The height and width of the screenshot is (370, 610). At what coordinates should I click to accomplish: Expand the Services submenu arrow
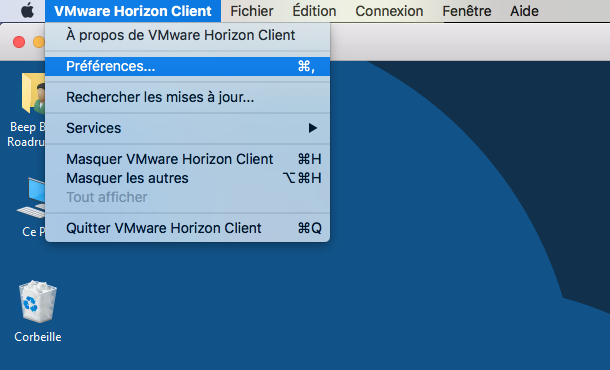click(x=313, y=128)
